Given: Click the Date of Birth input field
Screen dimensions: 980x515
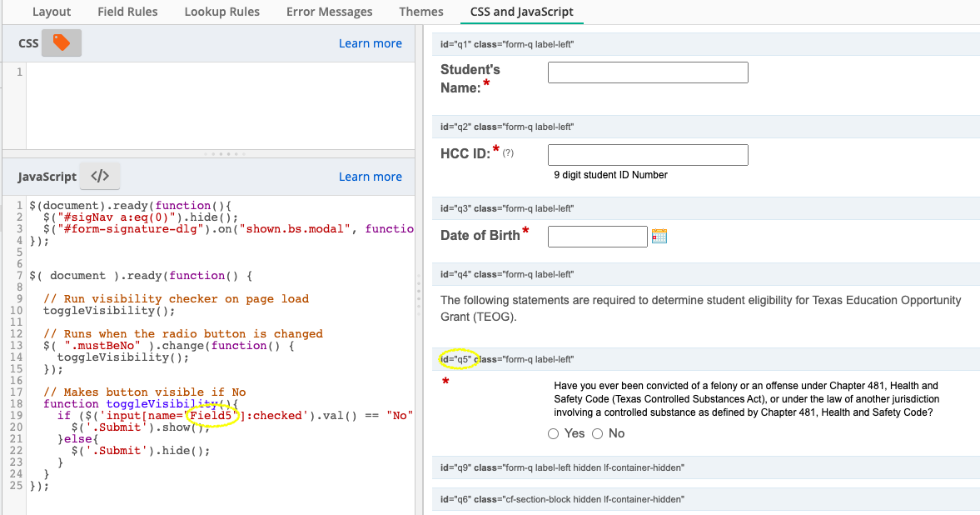Looking at the screenshot, I should click(x=597, y=237).
